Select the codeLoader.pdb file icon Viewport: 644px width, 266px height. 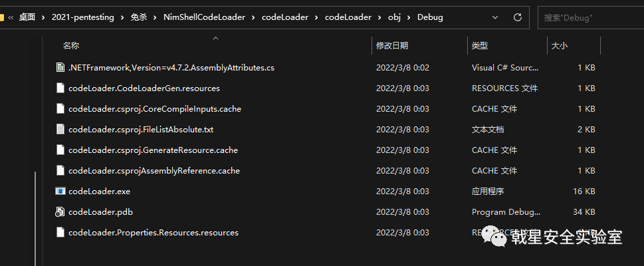coord(60,211)
